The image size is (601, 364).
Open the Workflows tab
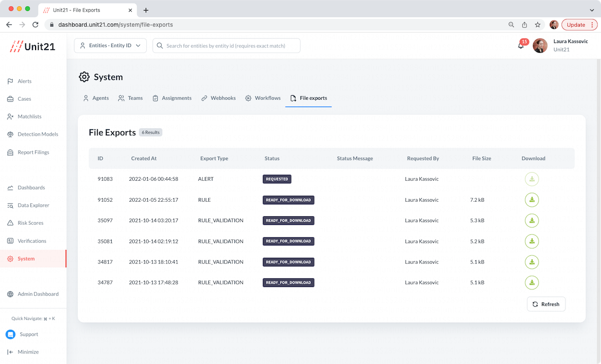pos(263,98)
